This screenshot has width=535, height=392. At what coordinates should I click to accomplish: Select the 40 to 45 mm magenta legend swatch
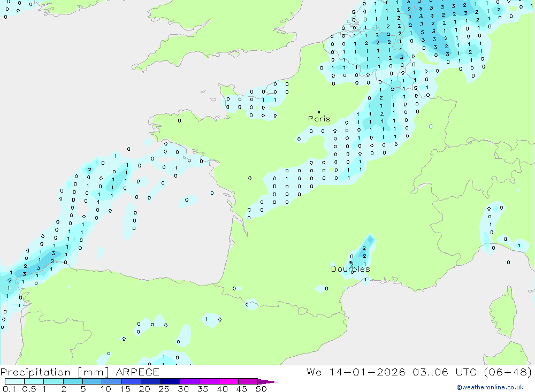(x=228, y=381)
